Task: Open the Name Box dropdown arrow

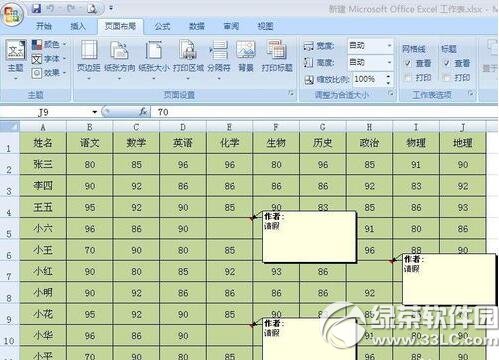Action: 95,112
